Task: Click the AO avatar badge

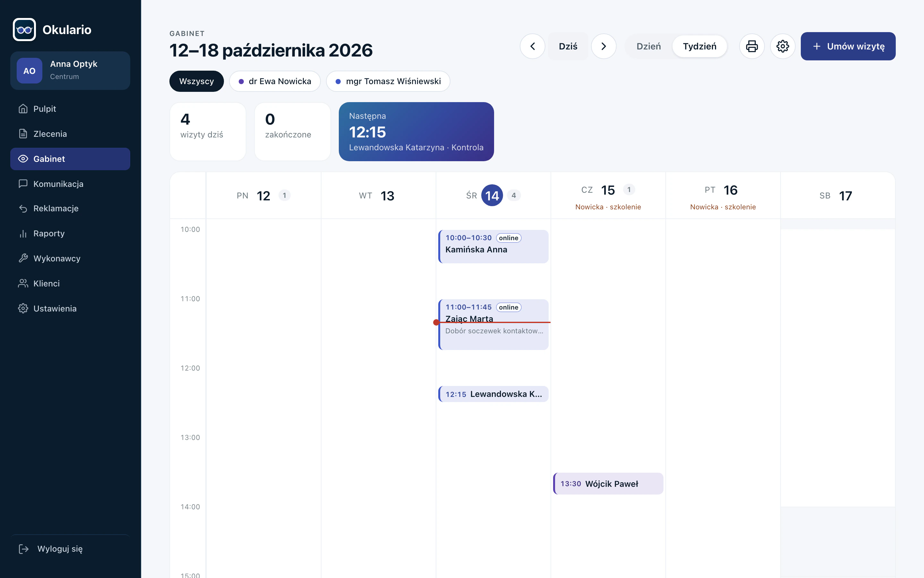Action: click(x=30, y=71)
